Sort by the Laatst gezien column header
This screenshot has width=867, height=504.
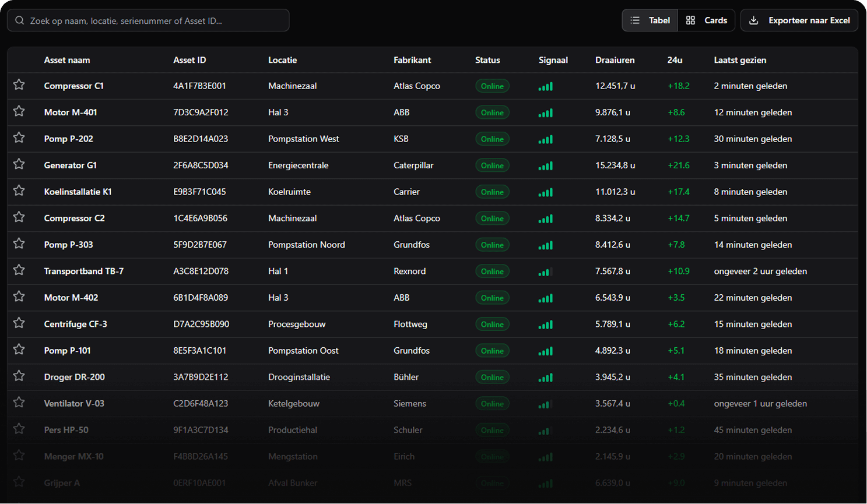tap(739, 60)
